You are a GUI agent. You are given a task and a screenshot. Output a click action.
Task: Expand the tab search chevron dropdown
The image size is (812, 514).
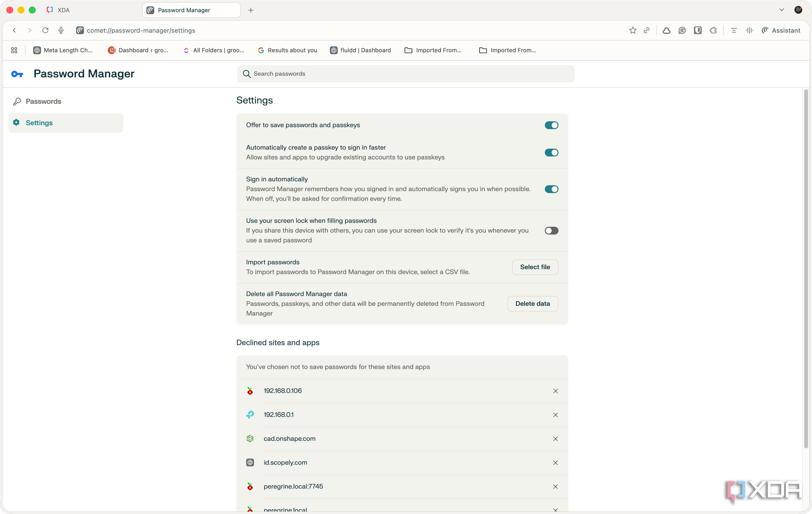click(x=781, y=10)
